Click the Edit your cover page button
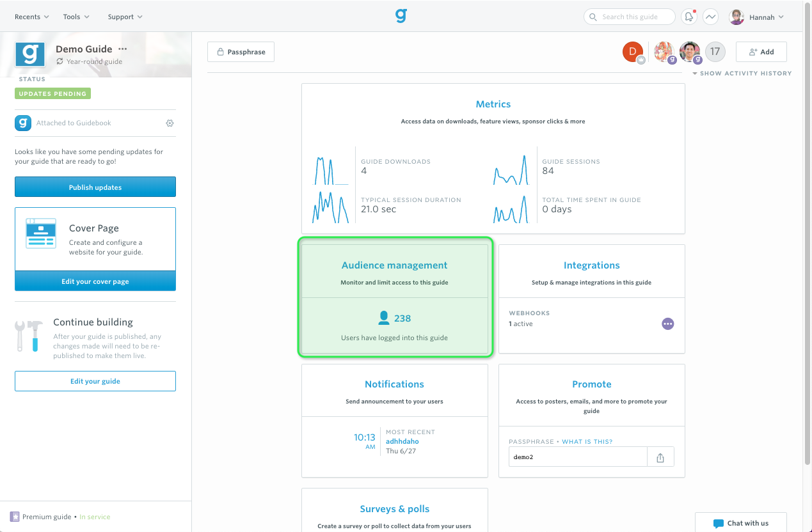This screenshot has width=812, height=532. (x=95, y=281)
